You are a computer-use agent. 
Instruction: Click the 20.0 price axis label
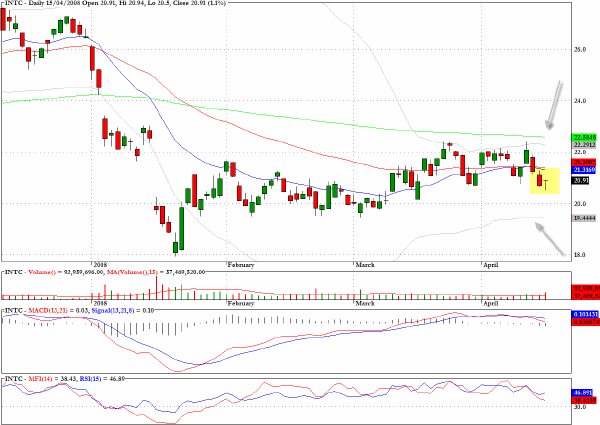pos(580,204)
